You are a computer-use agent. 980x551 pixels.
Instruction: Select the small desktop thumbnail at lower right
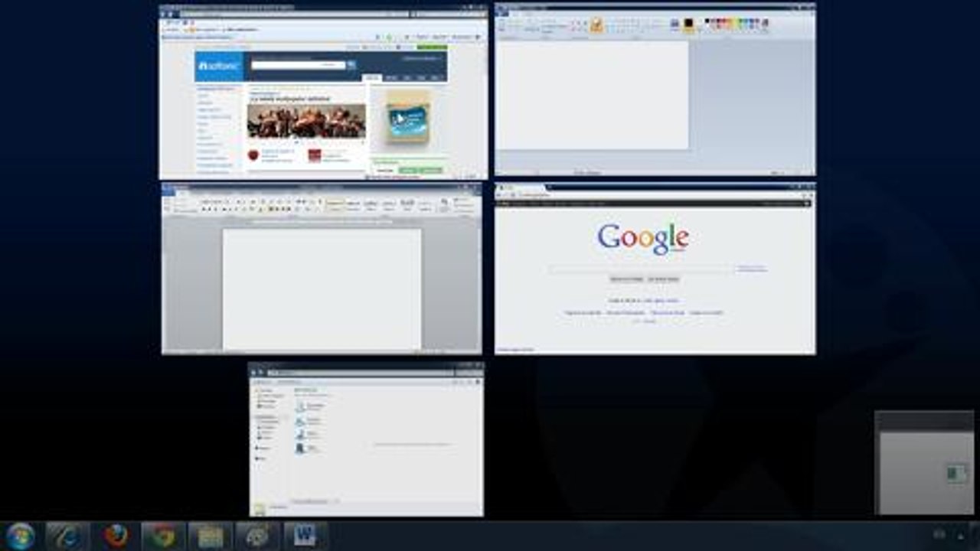[925, 462]
